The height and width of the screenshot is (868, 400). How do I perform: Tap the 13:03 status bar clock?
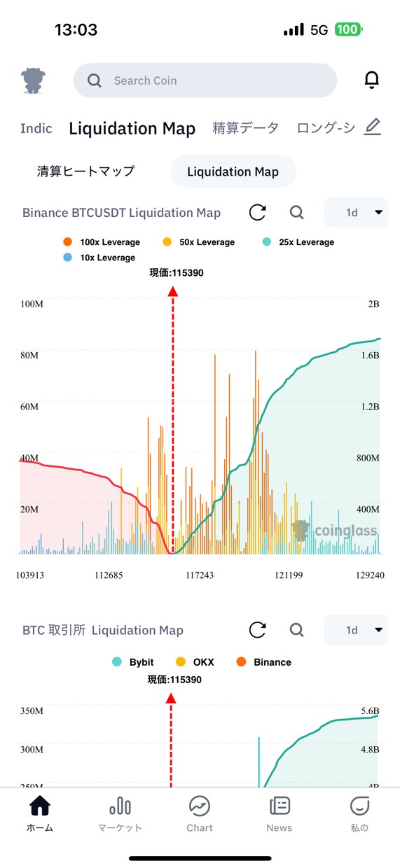point(76,30)
